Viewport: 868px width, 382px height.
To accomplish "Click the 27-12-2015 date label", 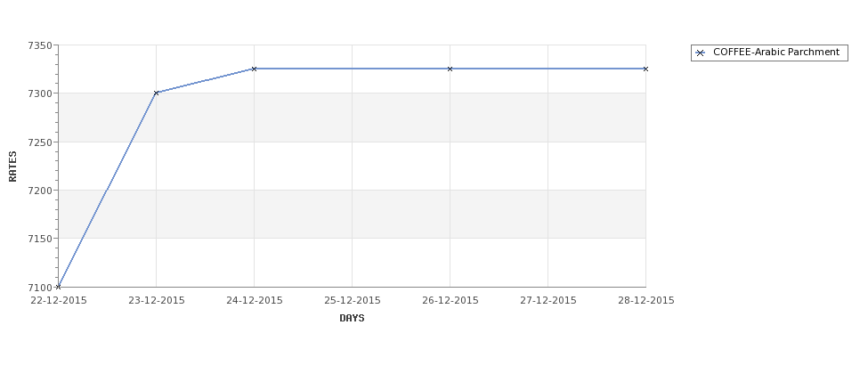I will coord(548,301).
